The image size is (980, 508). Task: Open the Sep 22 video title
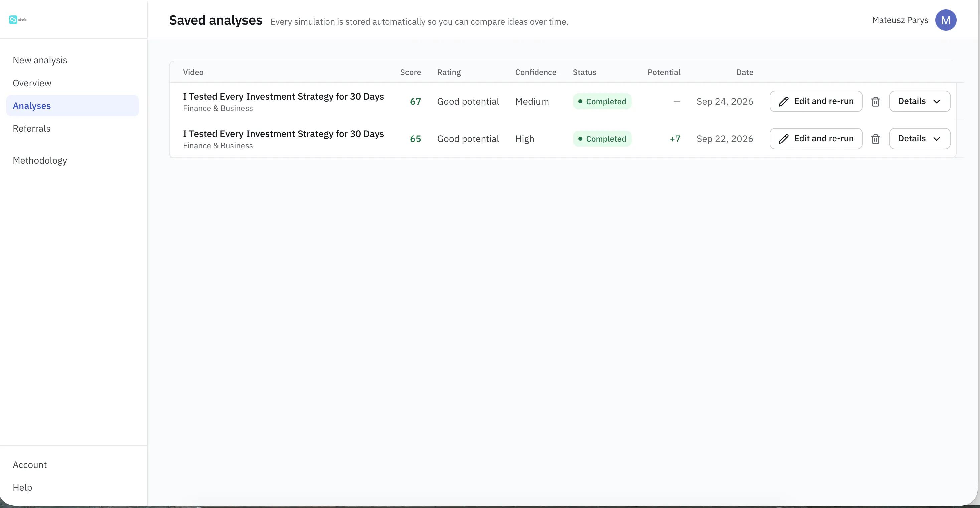click(x=283, y=134)
